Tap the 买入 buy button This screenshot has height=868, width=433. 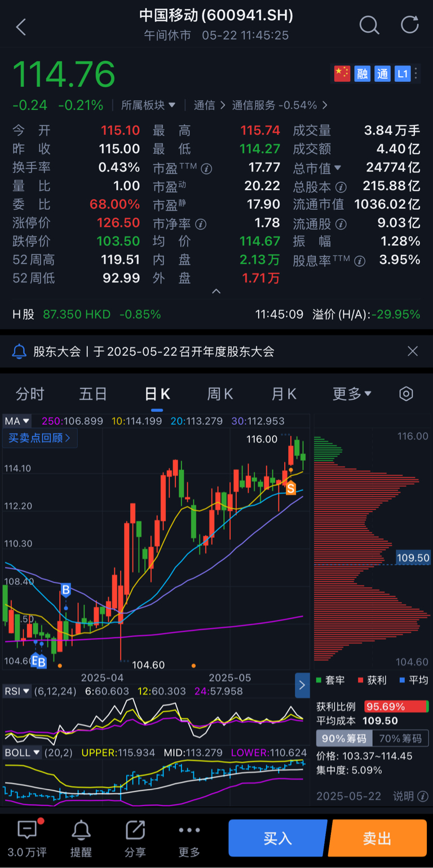pyautogui.click(x=277, y=839)
